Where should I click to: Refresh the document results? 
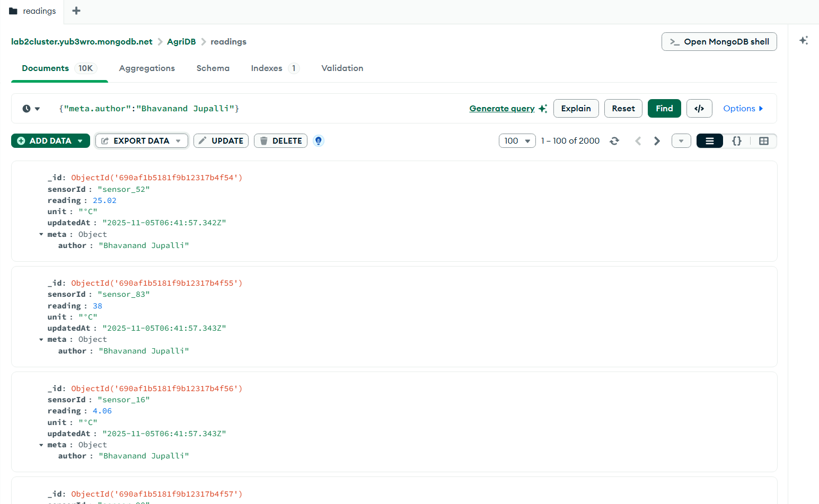(x=614, y=141)
